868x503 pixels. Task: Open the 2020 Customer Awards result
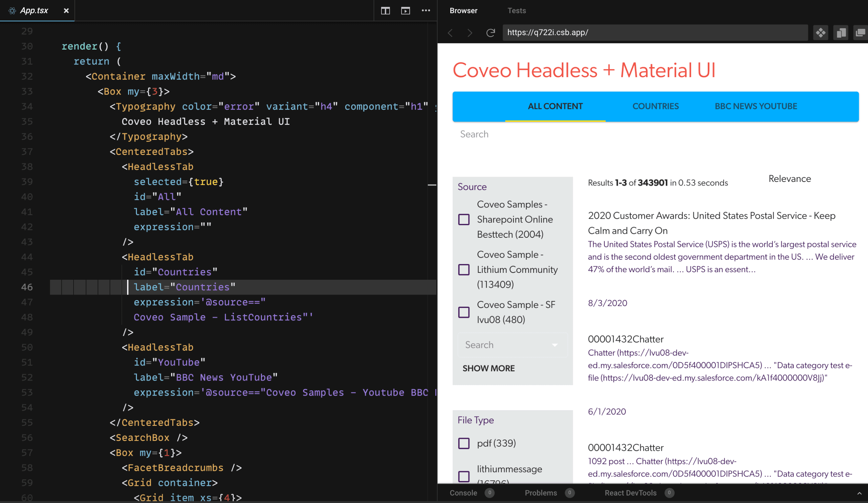tap(712, 223)
